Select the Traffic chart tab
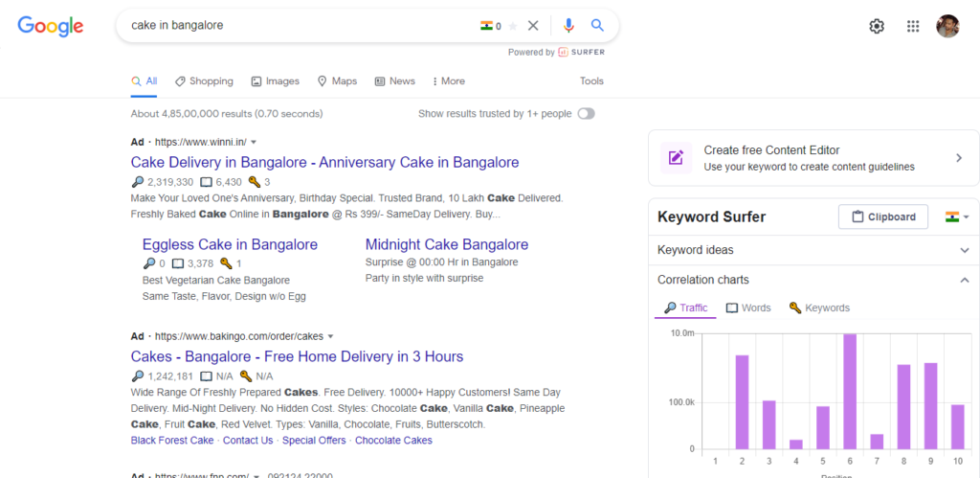The width and height of the screenshot is (980, 478). point(685,307)
